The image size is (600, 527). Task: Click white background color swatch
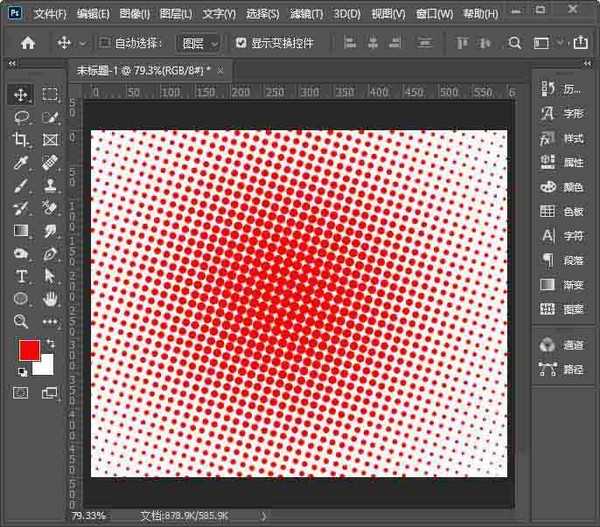[46, 367]
